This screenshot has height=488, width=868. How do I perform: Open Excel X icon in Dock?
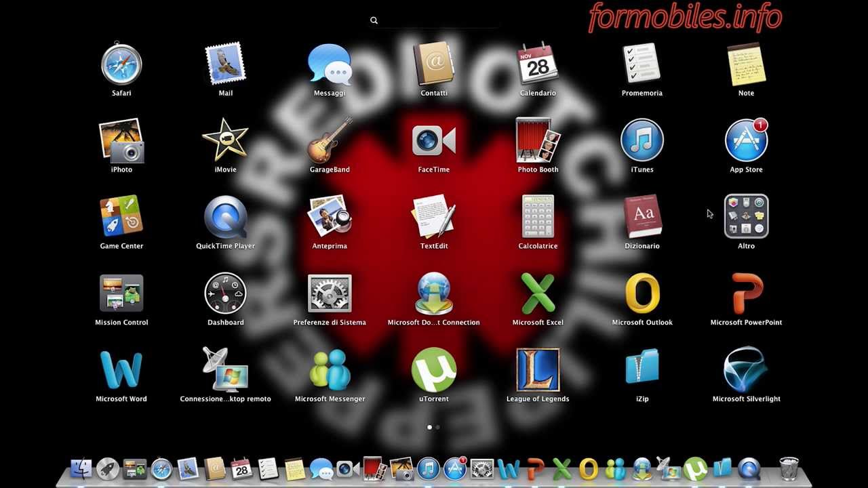click(x=561, y=469)
